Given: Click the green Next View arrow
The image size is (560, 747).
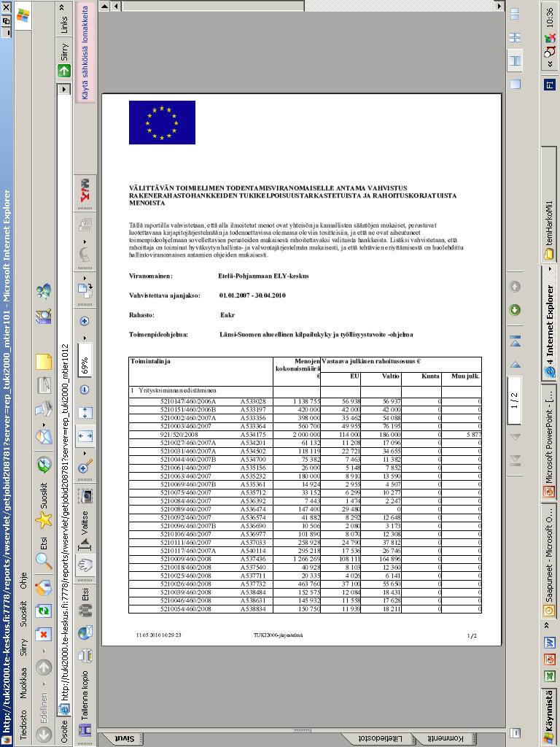Looking at the screenshot, I should point(515,310).
